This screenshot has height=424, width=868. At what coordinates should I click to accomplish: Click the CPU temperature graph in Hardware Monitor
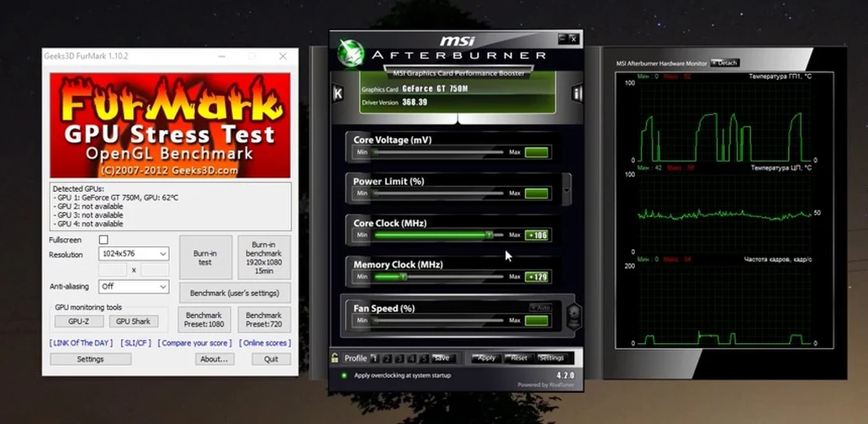725,213
